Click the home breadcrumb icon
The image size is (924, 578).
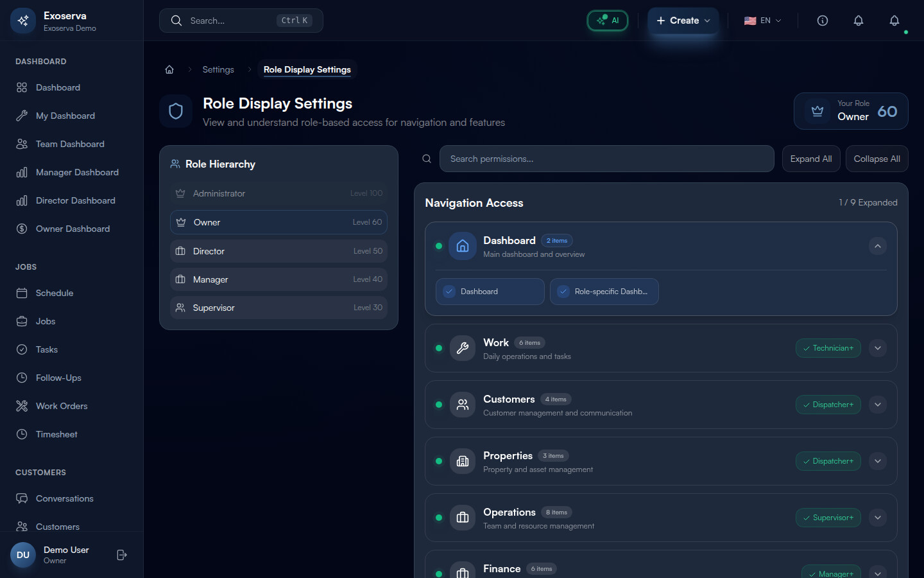[169, 70]
